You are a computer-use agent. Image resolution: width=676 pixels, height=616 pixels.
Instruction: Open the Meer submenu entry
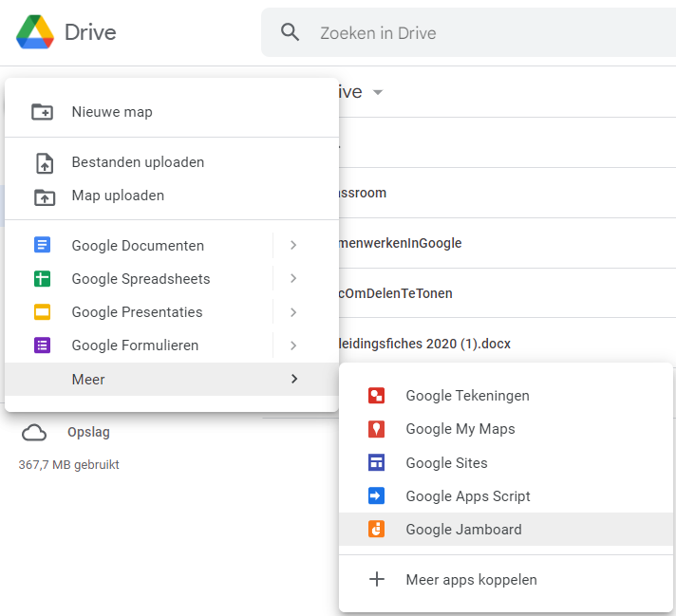tap(172, 379)
